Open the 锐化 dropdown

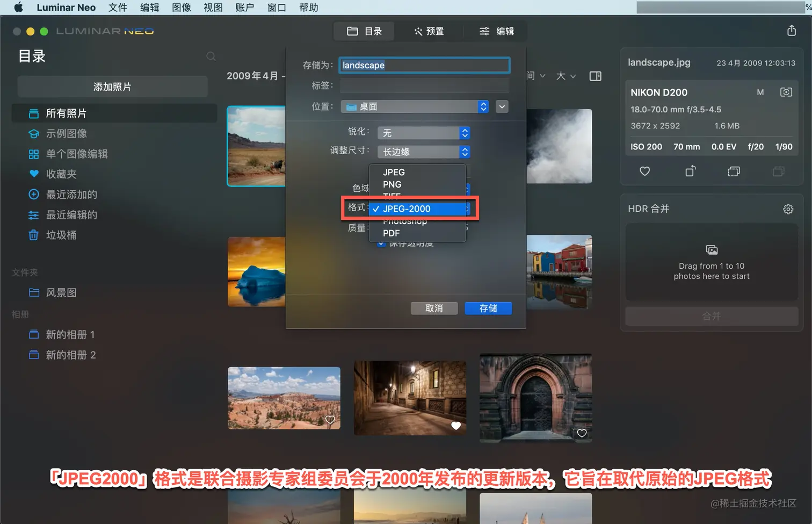[424, 133]
